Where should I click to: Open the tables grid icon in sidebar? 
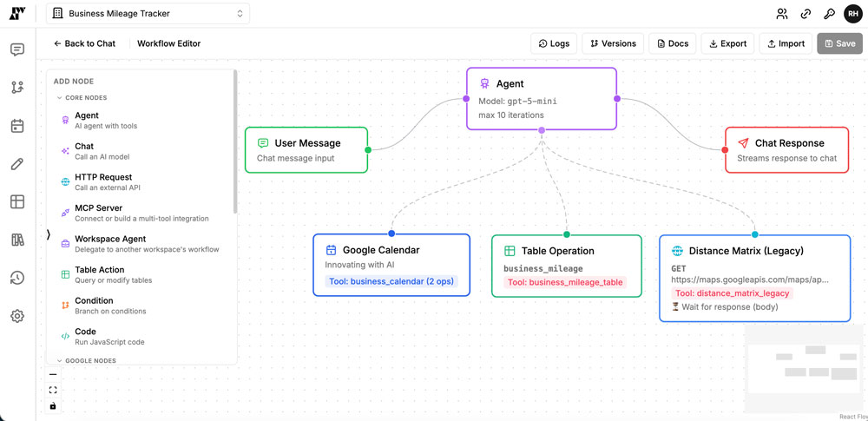[17, 201]
